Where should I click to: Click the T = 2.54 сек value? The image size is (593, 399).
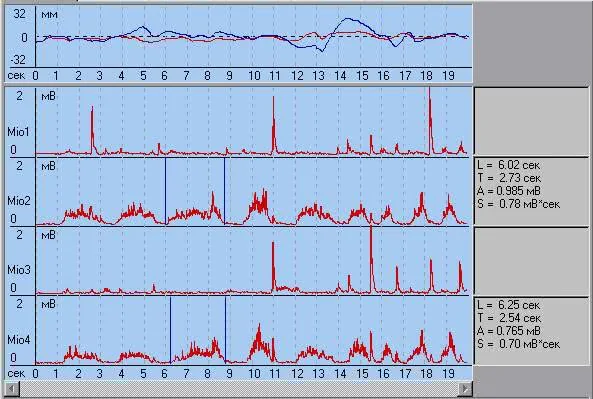(x=509, y=318)
